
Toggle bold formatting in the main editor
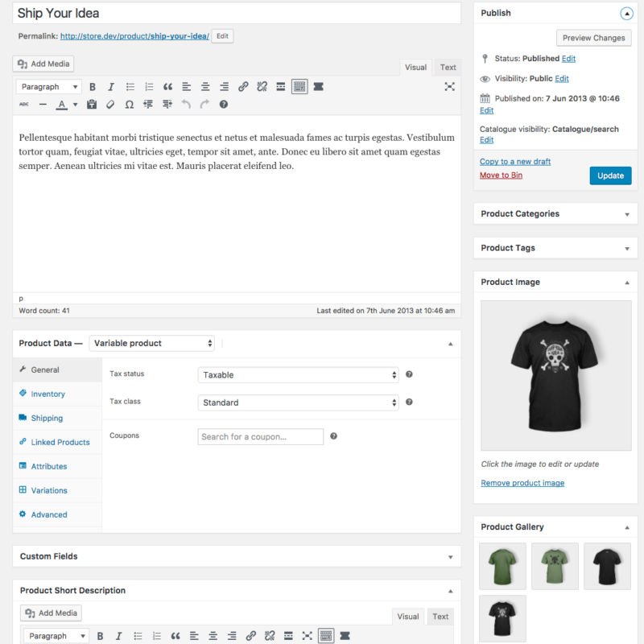(93, 86)
